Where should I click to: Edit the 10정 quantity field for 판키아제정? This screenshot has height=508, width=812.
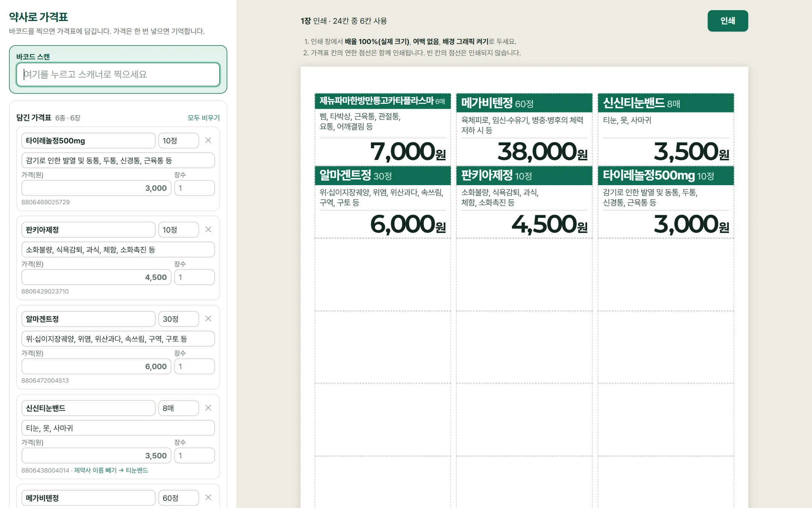pyautogui.click(x=179, y=230)
